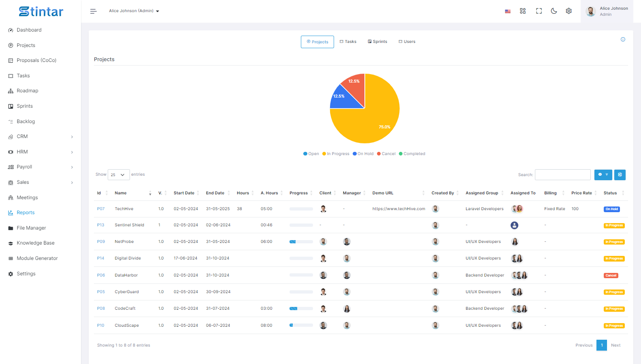Click the Meetings sidebar icon
The image size is (641, 364).
[11, 198]
